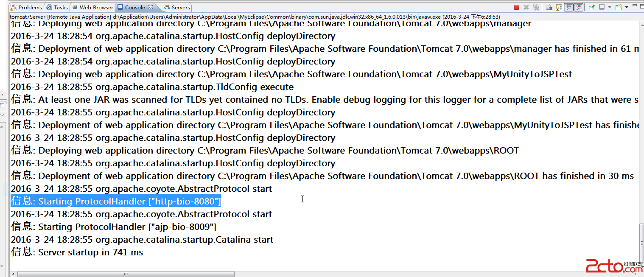Click the Remove Launch gray X icon
The image size is (644, 277).
click(x=526, y=7)
